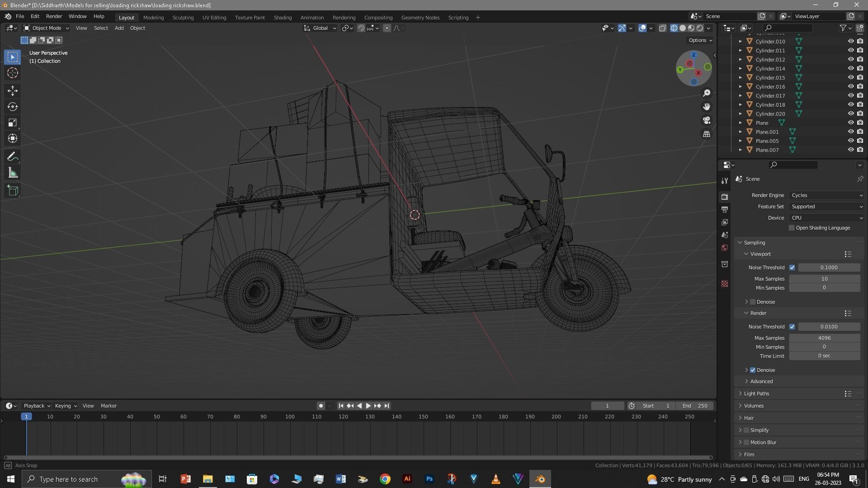The image size is (868, 488).
Task: Enable the Simplify checkbox
Action: point(746,430)
